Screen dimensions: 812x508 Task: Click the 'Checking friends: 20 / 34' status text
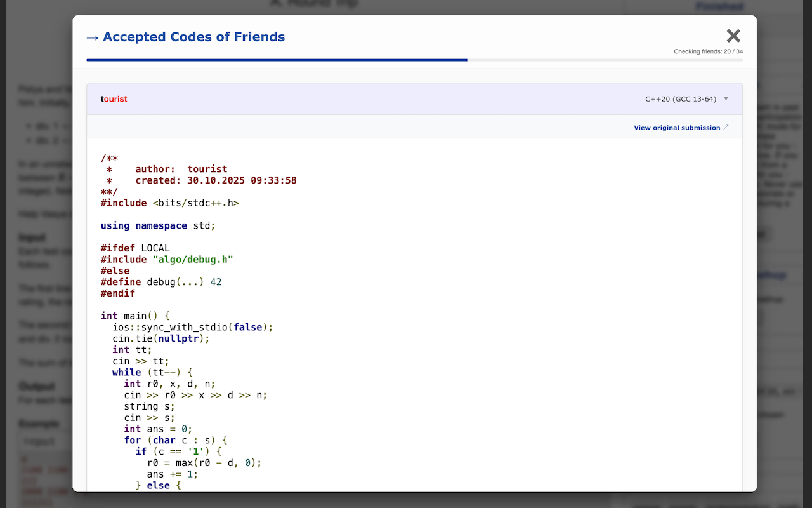pos(708,51)
